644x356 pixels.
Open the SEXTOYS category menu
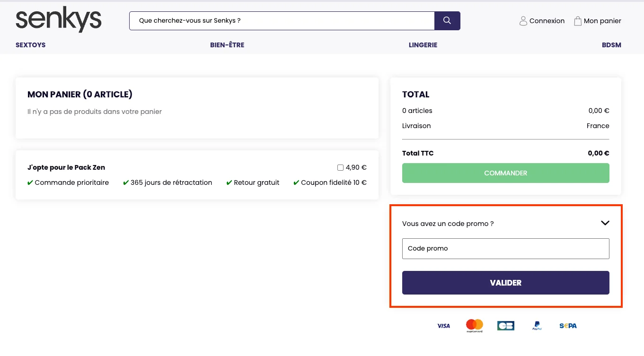click(30, 45)
